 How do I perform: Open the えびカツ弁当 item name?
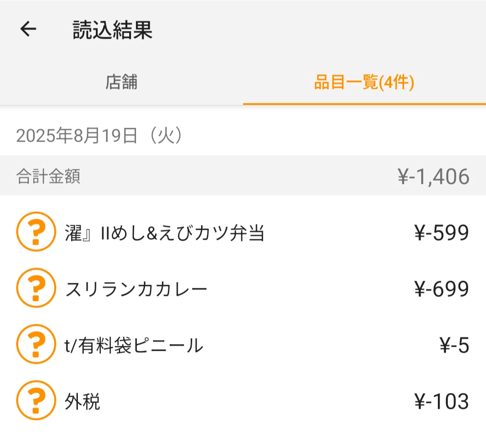165,233
